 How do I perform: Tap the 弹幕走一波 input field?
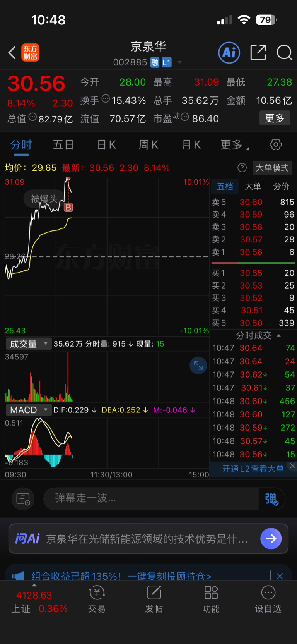pos(151,499)
